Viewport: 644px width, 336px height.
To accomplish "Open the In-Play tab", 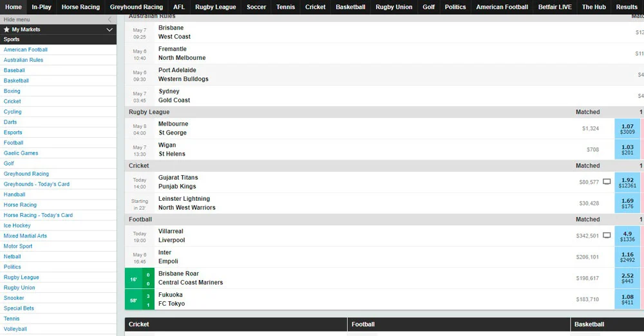I will (41, 7).
